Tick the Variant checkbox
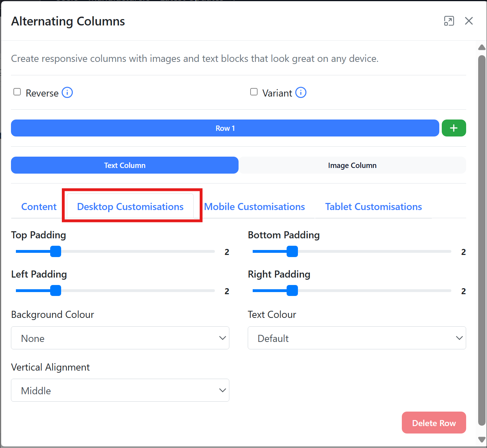Viewport: 487px width, 448px height. point(254,92)
